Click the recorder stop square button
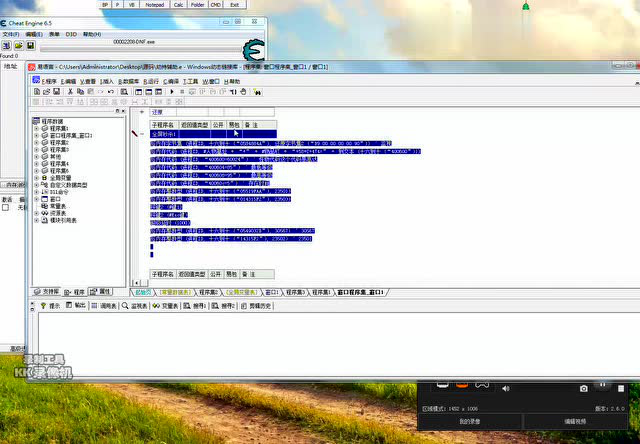This screenshot has width=640, height=444. click(621, 388)
